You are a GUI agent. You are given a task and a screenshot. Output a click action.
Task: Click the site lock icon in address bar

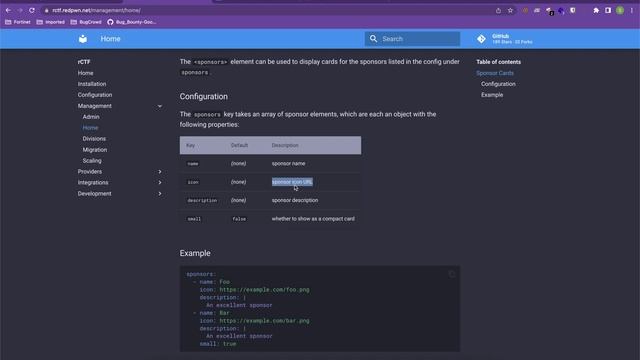point(47,10)
